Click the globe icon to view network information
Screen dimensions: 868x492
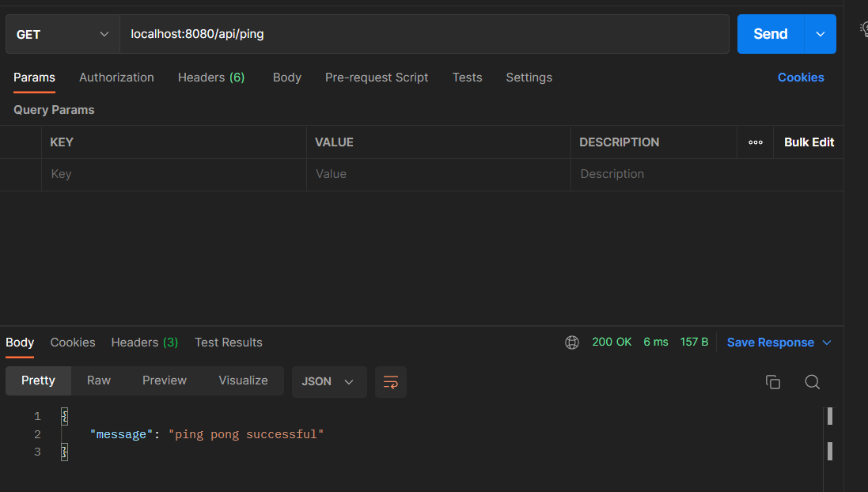[572, 343]
